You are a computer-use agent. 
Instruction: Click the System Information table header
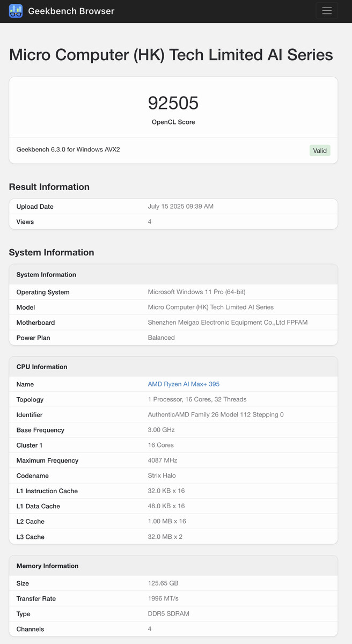point(173,274)
